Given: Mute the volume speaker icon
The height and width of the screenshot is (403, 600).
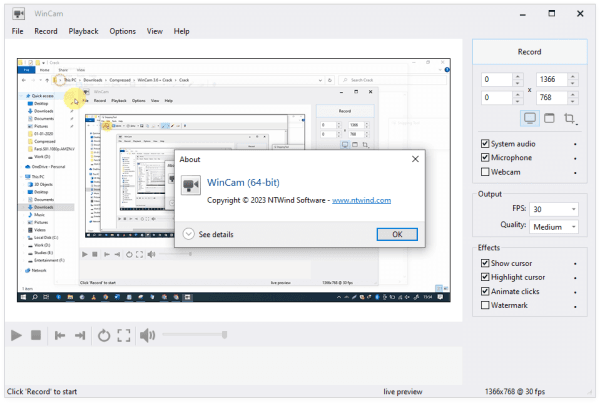Looking at the screenshot, I should [147, 336].
